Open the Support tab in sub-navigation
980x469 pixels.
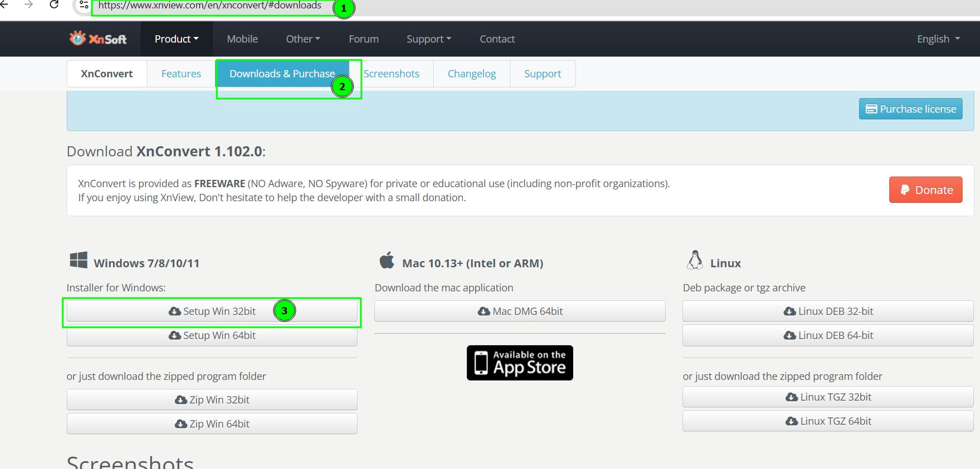[x=542, y=73]
